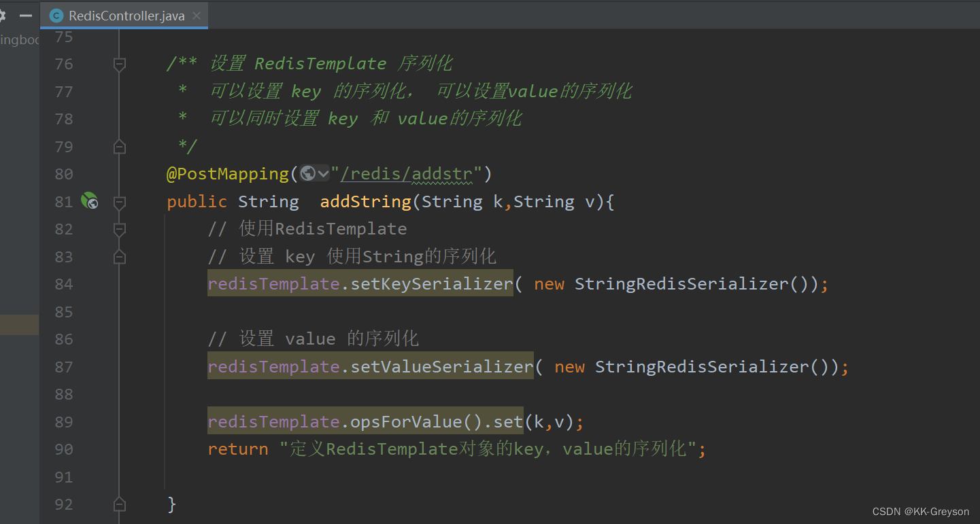Click line number 90 in the gutter

64,449
